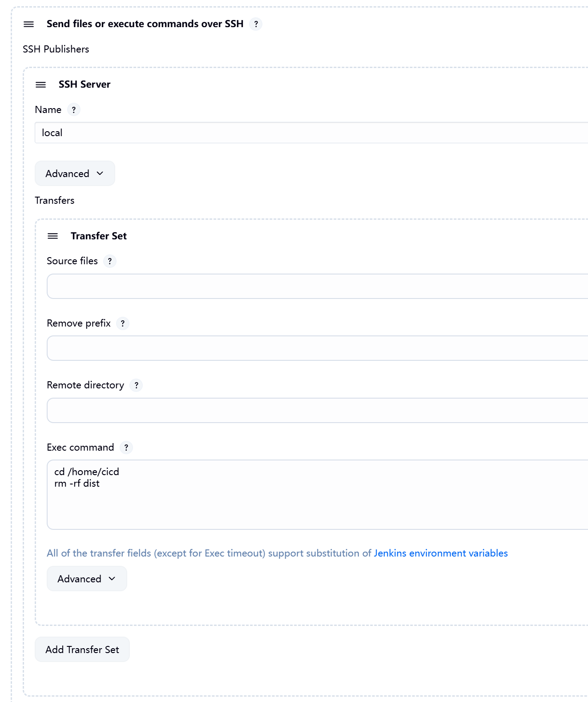This screenshot has height=702, width=588.
Task: Click into Exec command text area
Action: click(x=318, y=495)
